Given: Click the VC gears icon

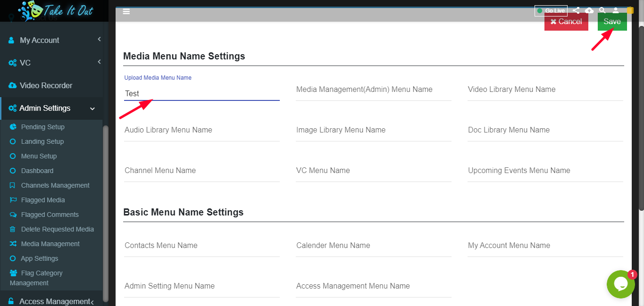Looking at the screenshot, I should (13, 63).
